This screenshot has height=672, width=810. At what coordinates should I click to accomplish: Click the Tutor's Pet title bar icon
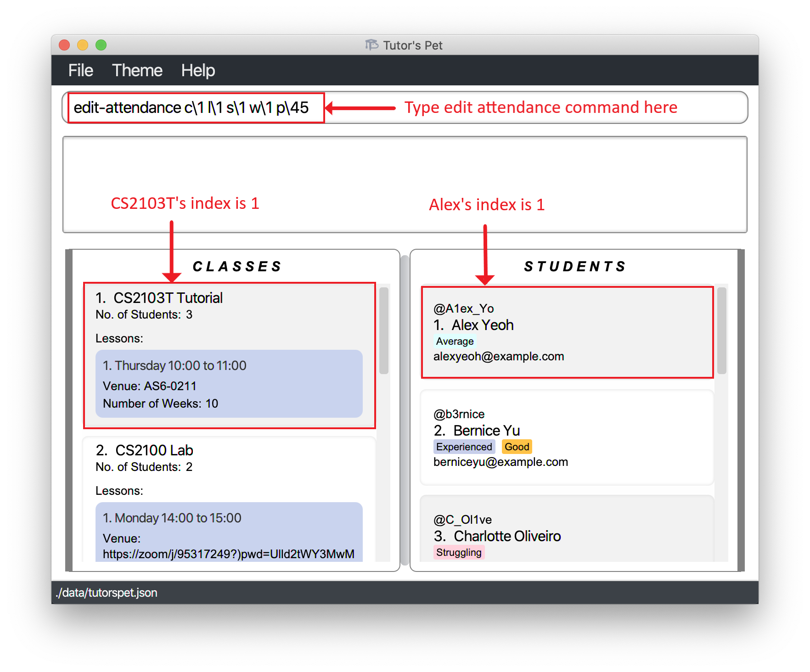(371, 45)
